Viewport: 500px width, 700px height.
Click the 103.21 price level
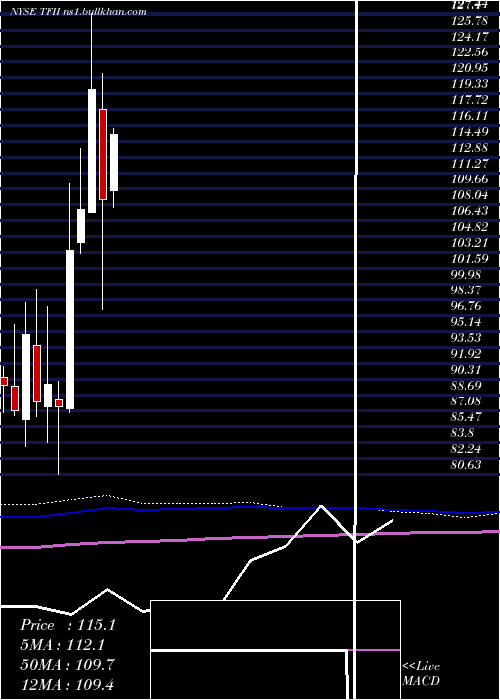tap(470, 243)
